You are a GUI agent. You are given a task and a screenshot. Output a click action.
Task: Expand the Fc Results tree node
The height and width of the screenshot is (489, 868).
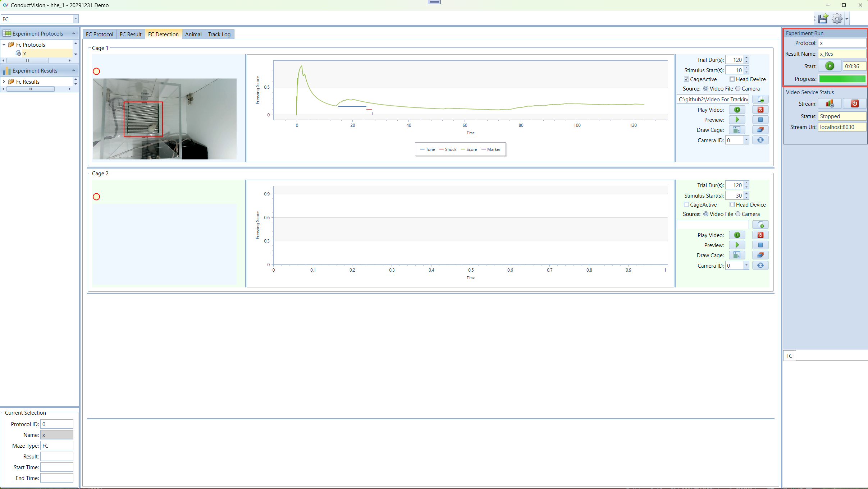(x=4, y=82)
